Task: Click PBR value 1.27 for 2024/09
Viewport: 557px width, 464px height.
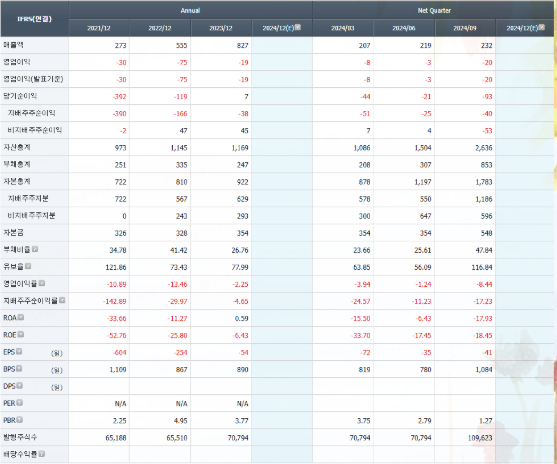Action: click(486, 421)
